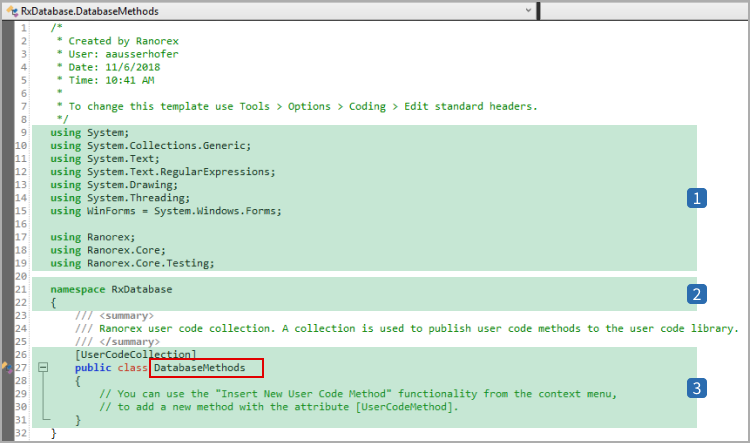Click the using System.Text.RegularExpressions line
Screen dimensions: 750x443
point(162,171)
